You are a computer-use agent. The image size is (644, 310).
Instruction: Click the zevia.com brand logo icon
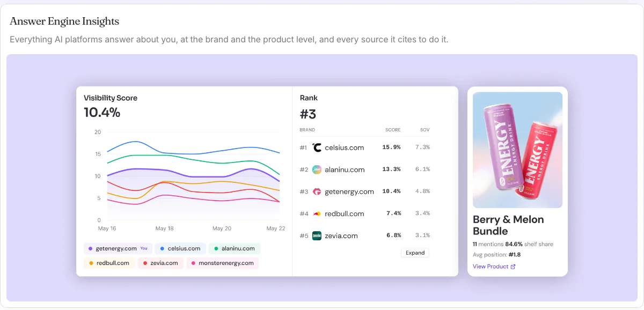(x=317, y=235)
